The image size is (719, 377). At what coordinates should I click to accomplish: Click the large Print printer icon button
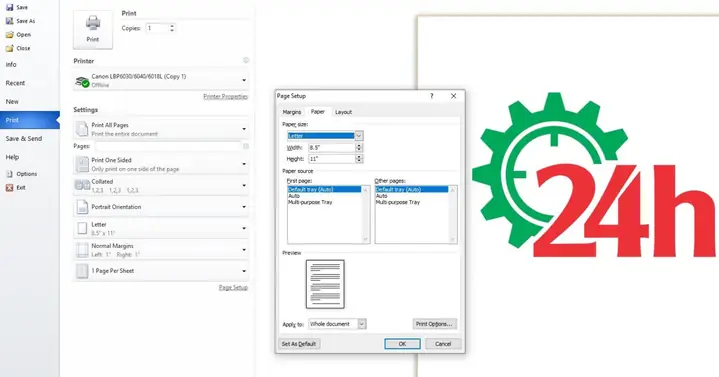point(93,30)
